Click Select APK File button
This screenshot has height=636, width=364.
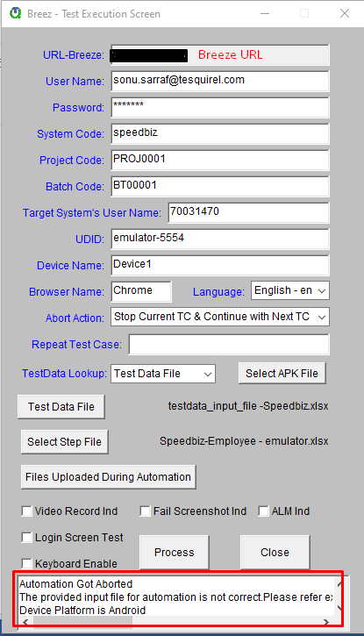(282, 373)
